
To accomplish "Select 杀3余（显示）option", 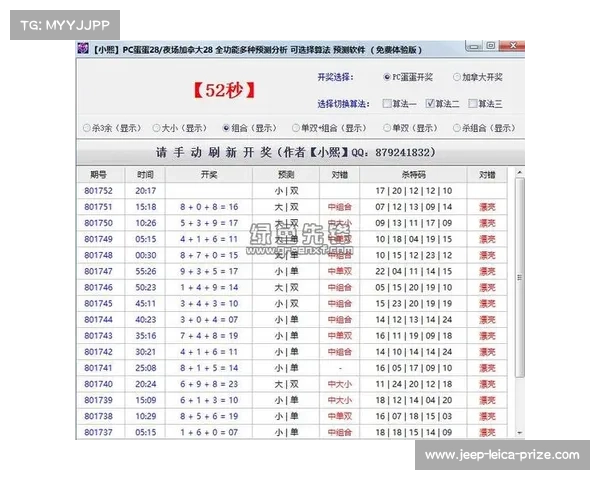I will pyautogui.click(x=112, y=128).
